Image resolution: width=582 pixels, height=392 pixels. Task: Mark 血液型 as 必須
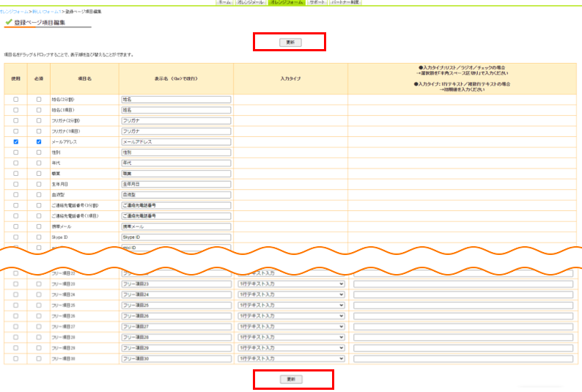(x=39, y=195)
